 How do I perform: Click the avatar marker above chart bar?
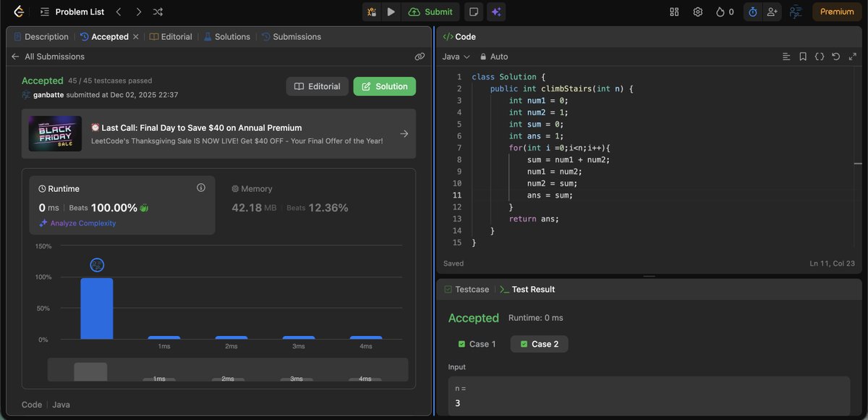(x=97, y=265)
